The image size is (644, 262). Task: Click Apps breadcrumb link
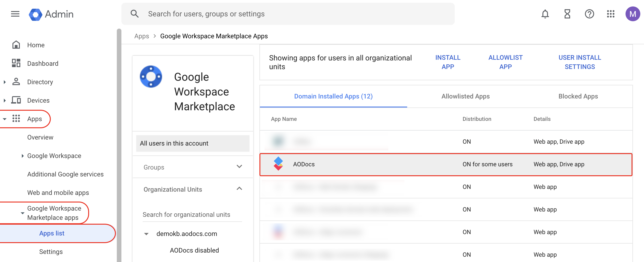(x=141, y=36)
